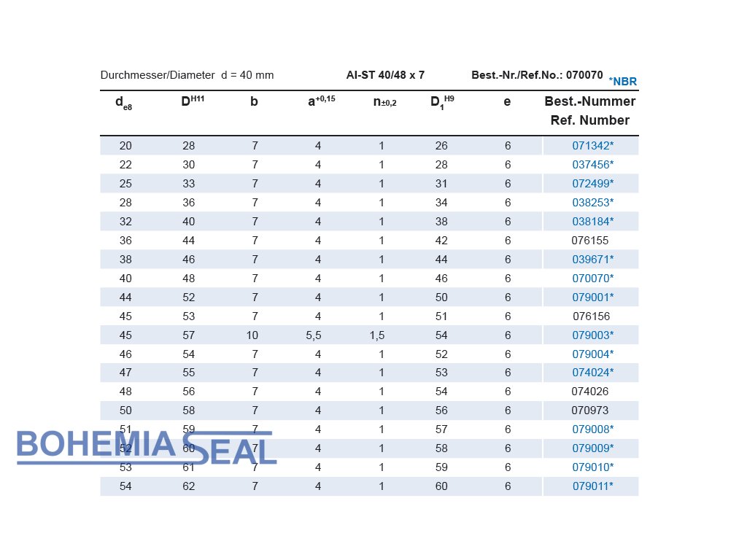Select reference number 076156 cell
The height and width of the screenshot is (560, 747).
coord(591,316)
